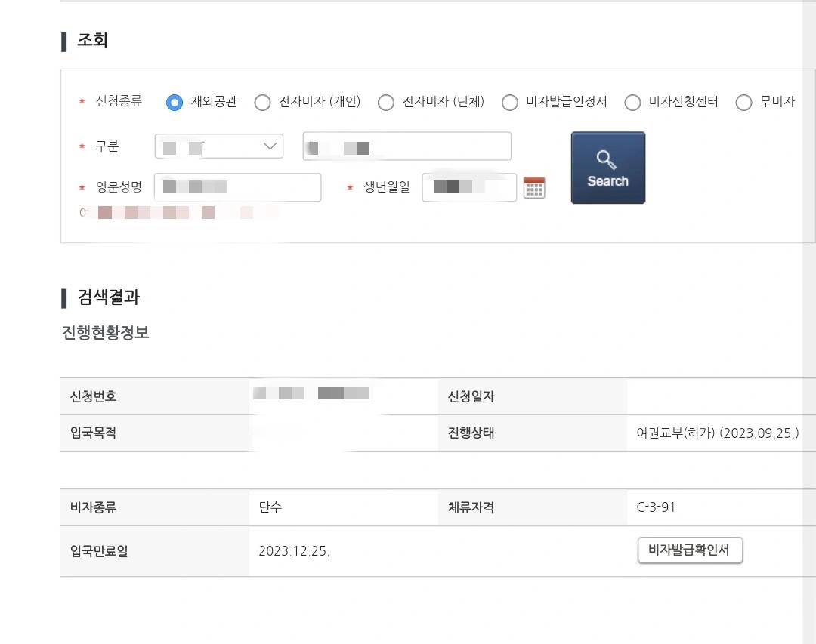Click the 신청일자 label cell

pos(533,396)
